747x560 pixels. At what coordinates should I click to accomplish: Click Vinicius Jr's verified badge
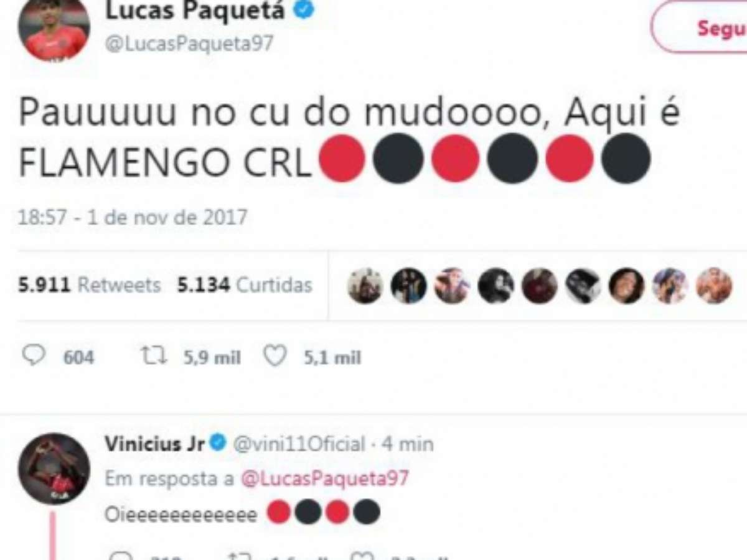[x=217, y=443]
